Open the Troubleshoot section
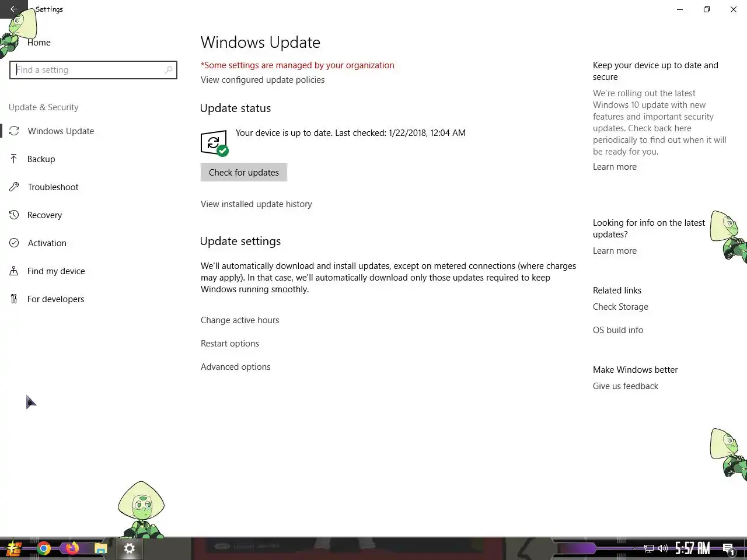Screen dimensions: 747x560 point(53,187)
